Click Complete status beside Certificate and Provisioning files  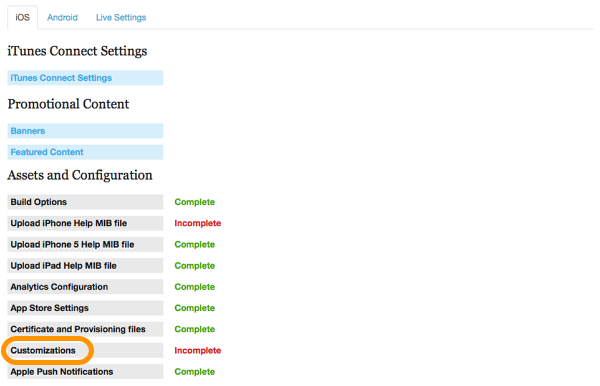(194, 329)
